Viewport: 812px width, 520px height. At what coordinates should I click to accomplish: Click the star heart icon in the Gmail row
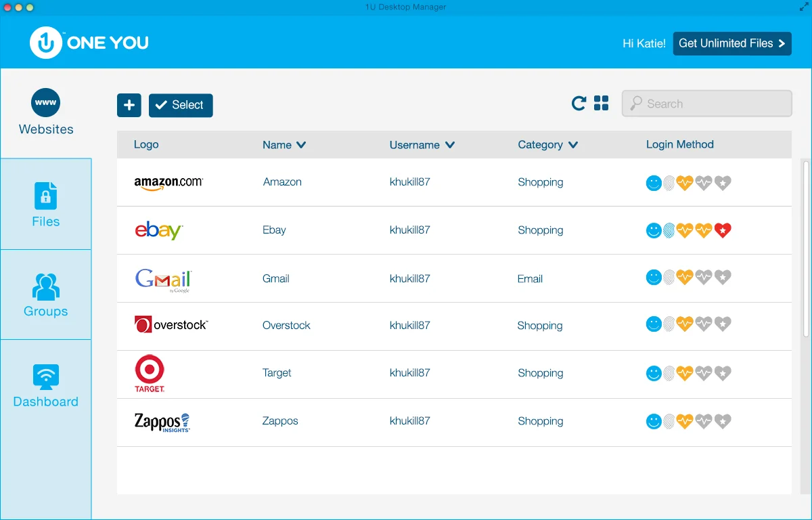(723, 277)
